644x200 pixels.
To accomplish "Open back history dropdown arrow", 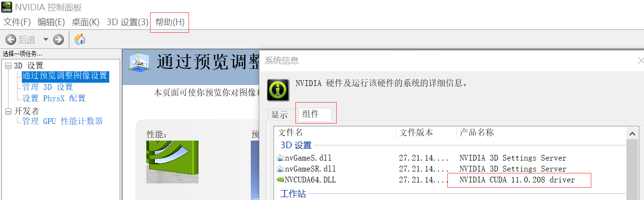I will [x=46, y=39].
